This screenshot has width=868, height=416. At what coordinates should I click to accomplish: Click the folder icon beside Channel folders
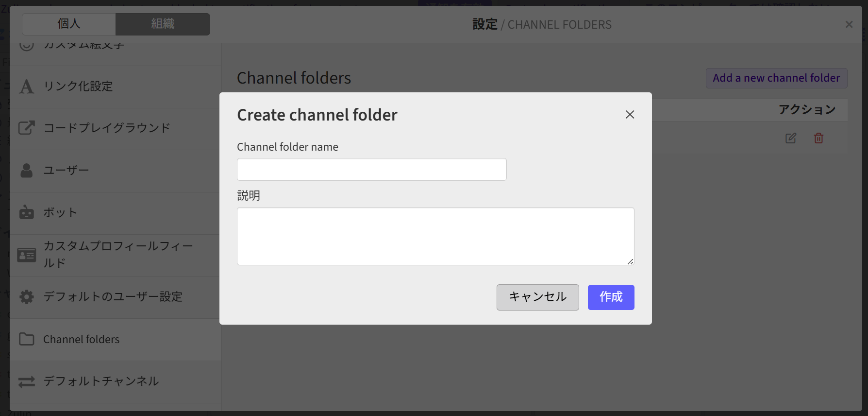click(27, 339)
